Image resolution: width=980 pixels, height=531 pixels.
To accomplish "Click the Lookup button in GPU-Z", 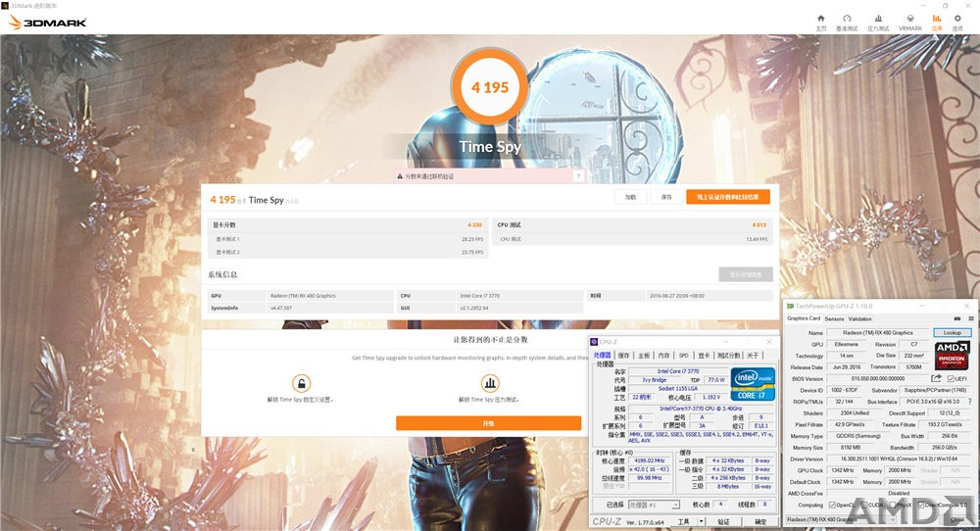I will (952, 333).
